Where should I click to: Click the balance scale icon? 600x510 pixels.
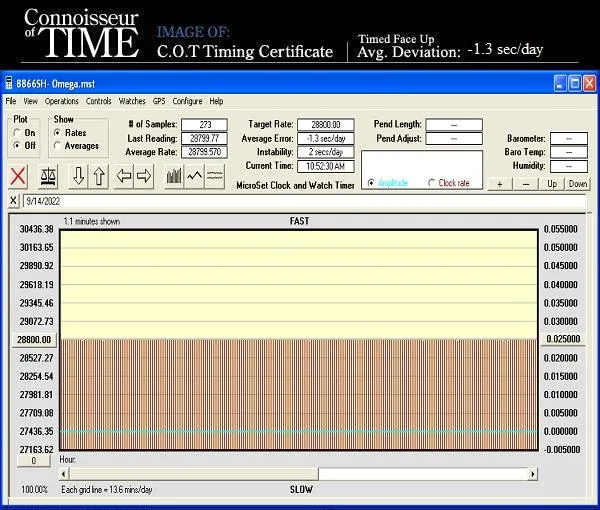(48, 176)
